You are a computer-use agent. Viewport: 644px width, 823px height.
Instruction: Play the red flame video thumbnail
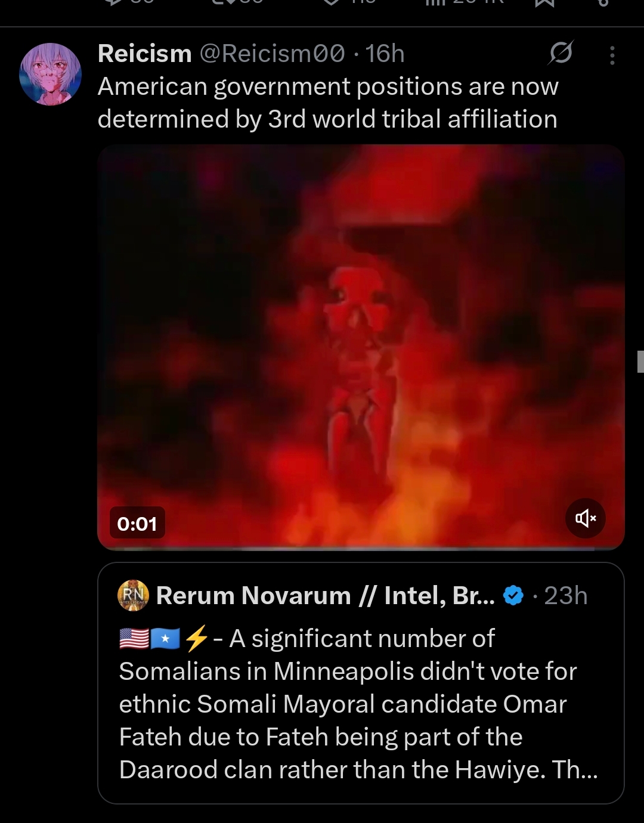(x=361, y=347)
